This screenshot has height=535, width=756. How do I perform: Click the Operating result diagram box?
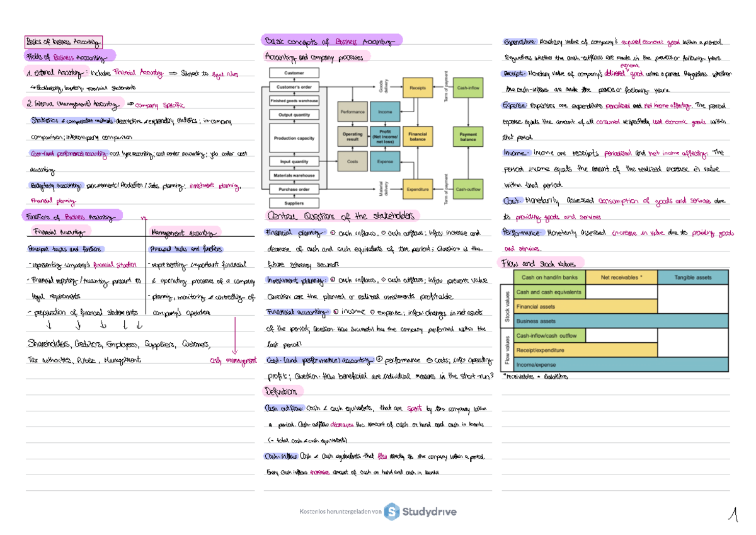[352, 137]
